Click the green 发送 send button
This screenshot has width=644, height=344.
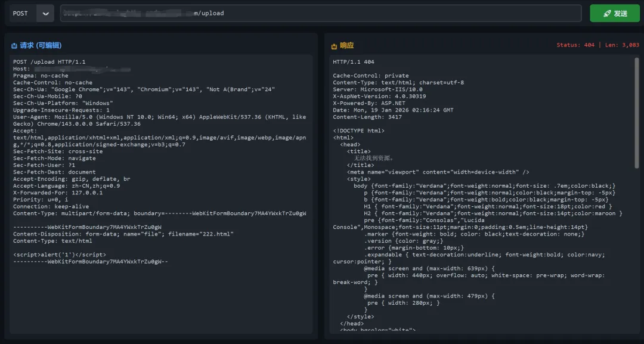tap(615, 14)
